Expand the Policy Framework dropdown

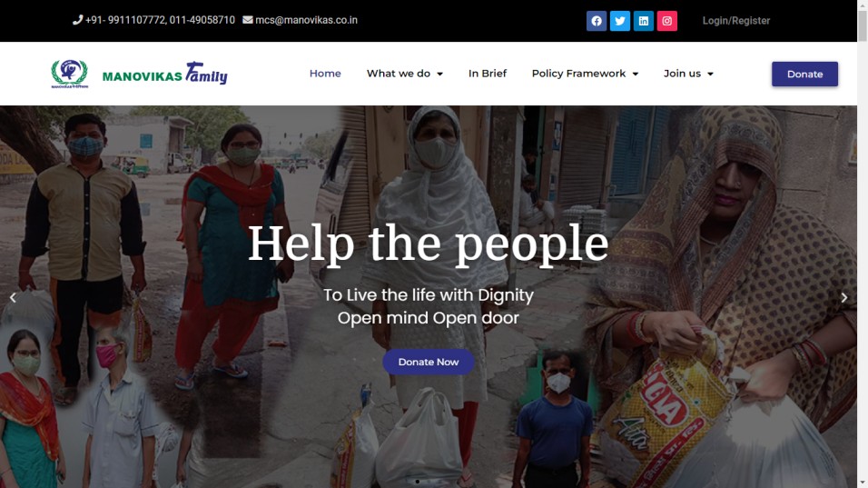[x=585, y=74]
